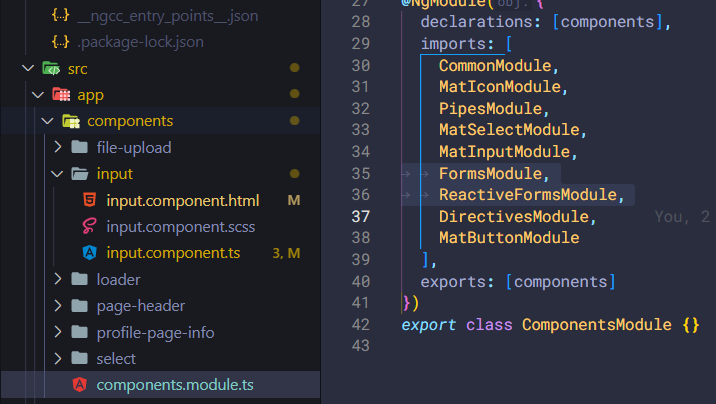Click the export keyword on line 42
This screenshot has height=404, width=716.
coord(428,325)
